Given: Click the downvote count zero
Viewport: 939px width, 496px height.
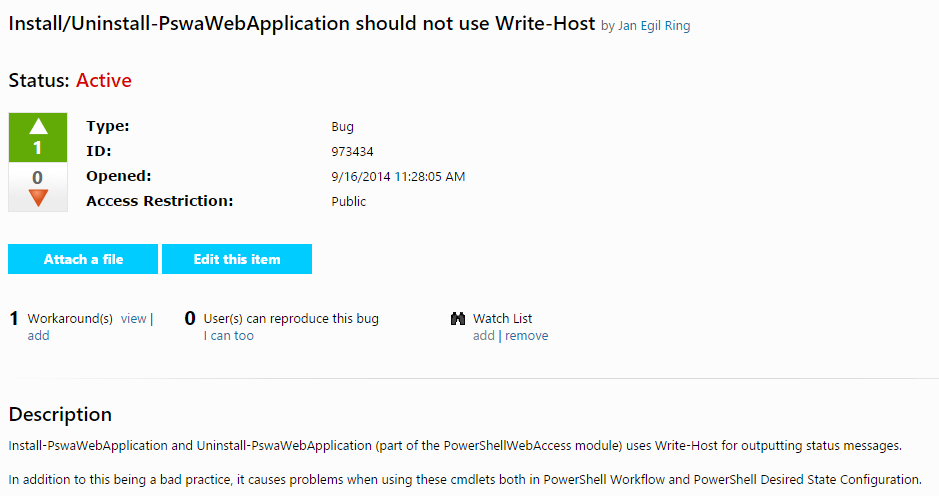Looking at the screenshot, I should coord(38,178).
